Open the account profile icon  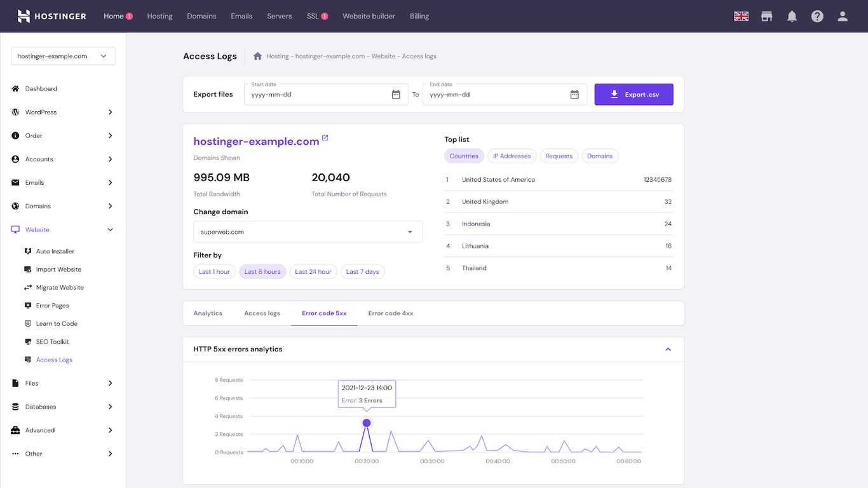coord(843,16)
